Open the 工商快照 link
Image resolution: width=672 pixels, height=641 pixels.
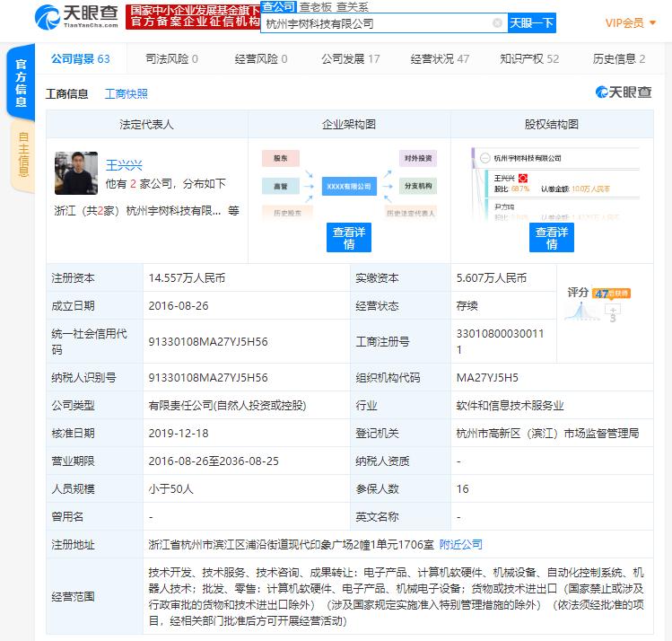pyautogui.click(x=127, y=94)
